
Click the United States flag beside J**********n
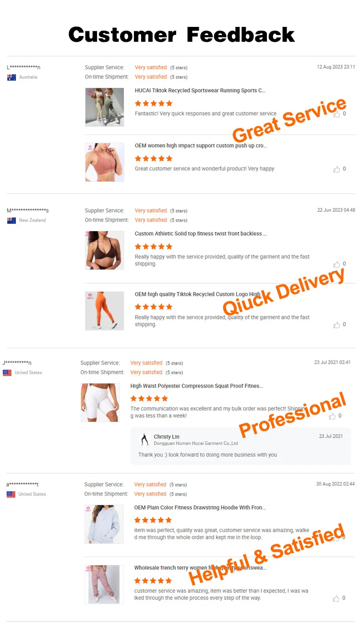[x=7, y=373]
